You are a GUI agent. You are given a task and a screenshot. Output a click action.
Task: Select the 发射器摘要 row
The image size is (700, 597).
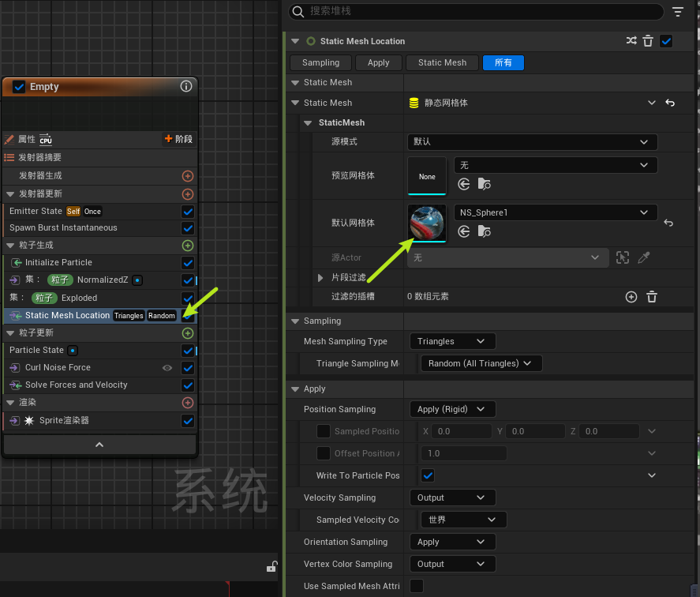coord(100,157)
